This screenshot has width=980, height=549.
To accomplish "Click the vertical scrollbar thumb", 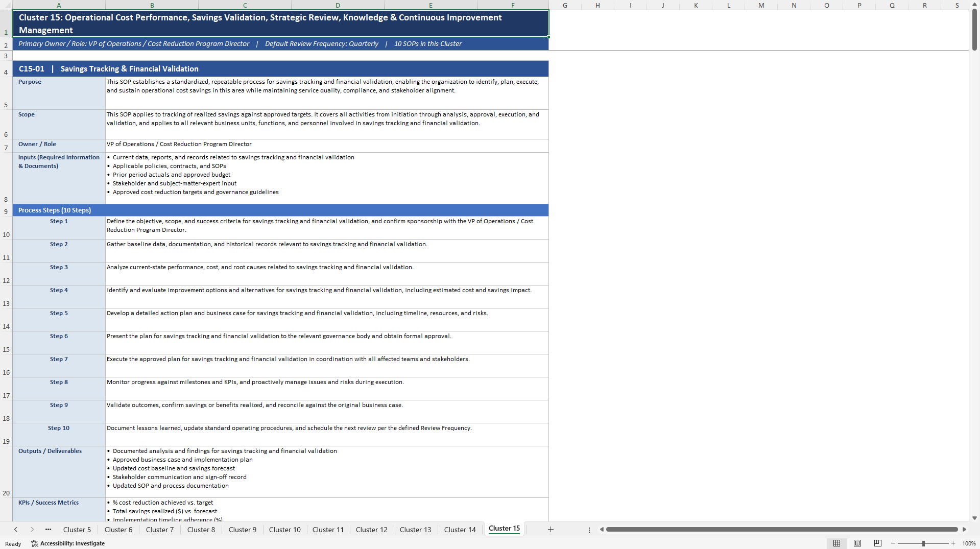I will click(974, 31).
